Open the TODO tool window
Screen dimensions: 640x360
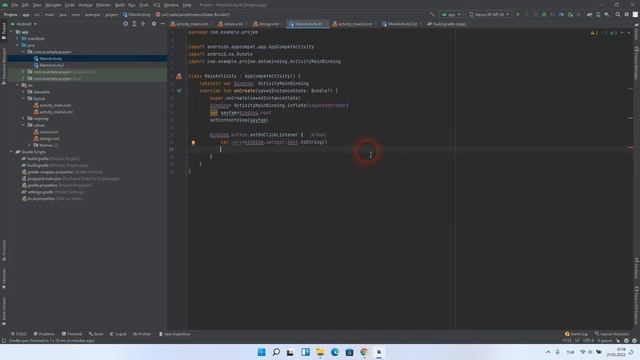tap(19, 334)
